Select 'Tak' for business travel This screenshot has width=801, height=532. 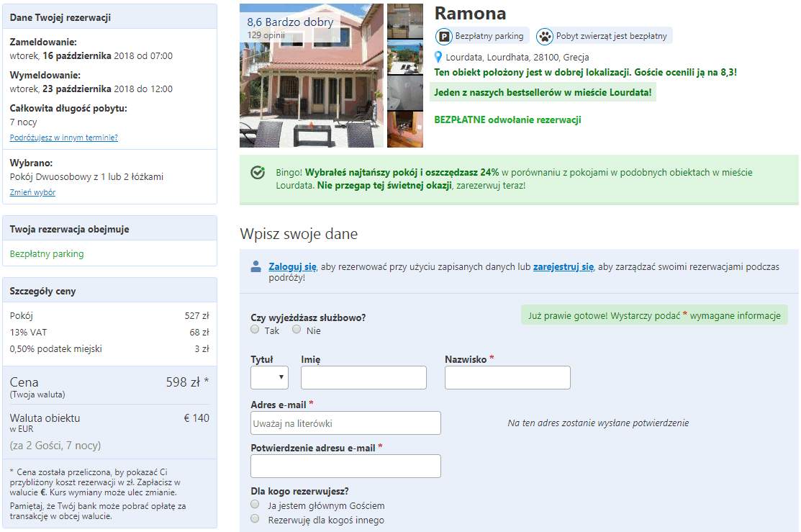click(255, 330)
